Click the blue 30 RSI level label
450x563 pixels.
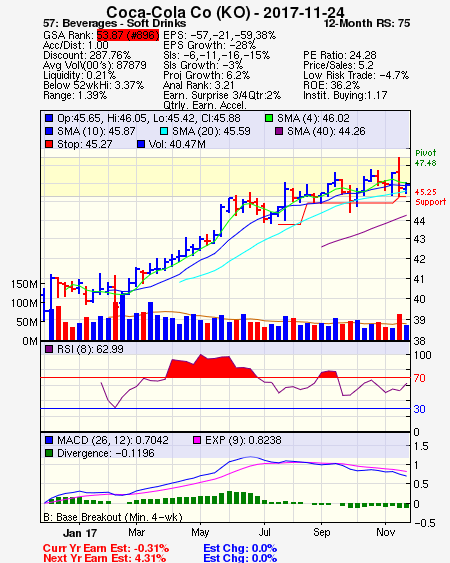point(419,409)
